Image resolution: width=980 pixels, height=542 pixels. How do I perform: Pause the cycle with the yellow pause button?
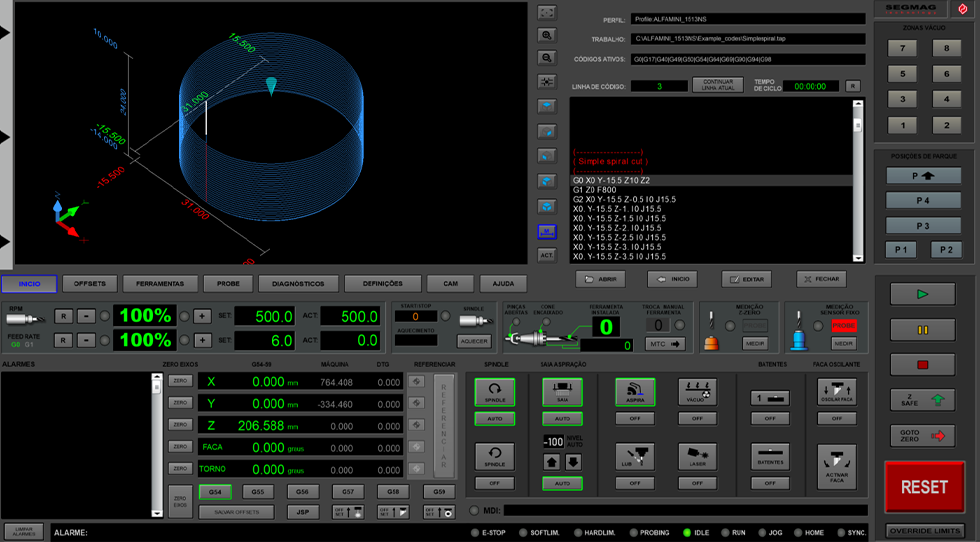pyautogui.click(x=922, y=329)
